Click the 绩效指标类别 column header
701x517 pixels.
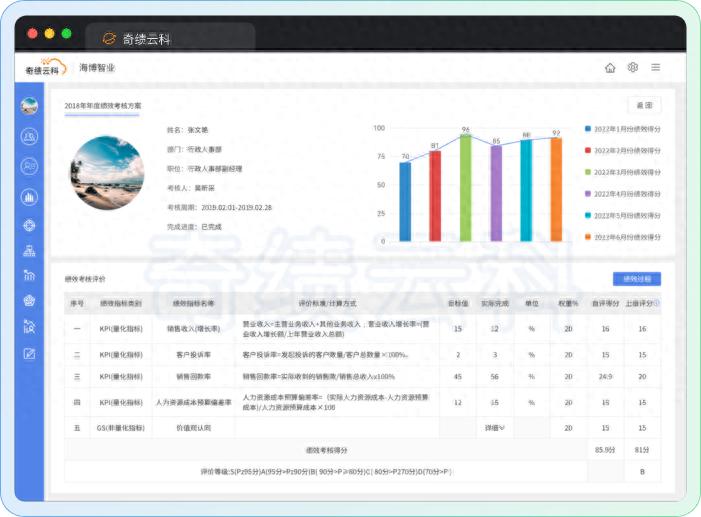pyautogui.click(x=121, y=303)
